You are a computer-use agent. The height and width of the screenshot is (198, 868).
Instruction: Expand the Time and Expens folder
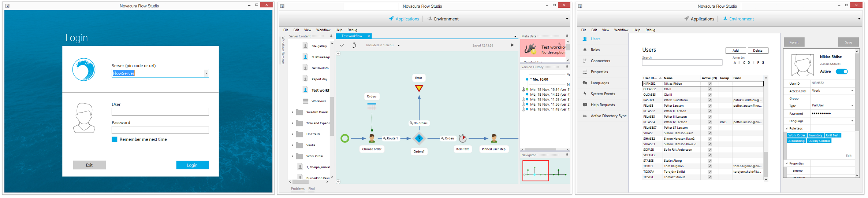[293, 123]
